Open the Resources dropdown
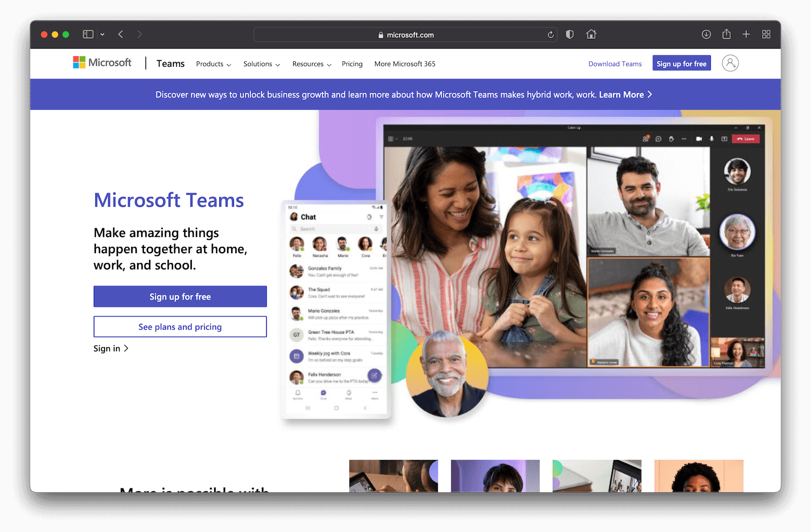811x532 pixels. click(311, 64)
